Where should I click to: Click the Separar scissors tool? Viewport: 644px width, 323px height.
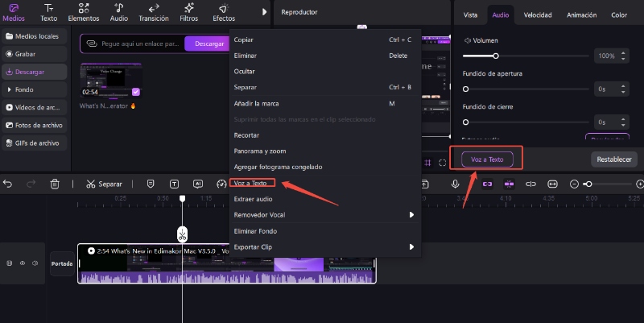coord(104,184)
